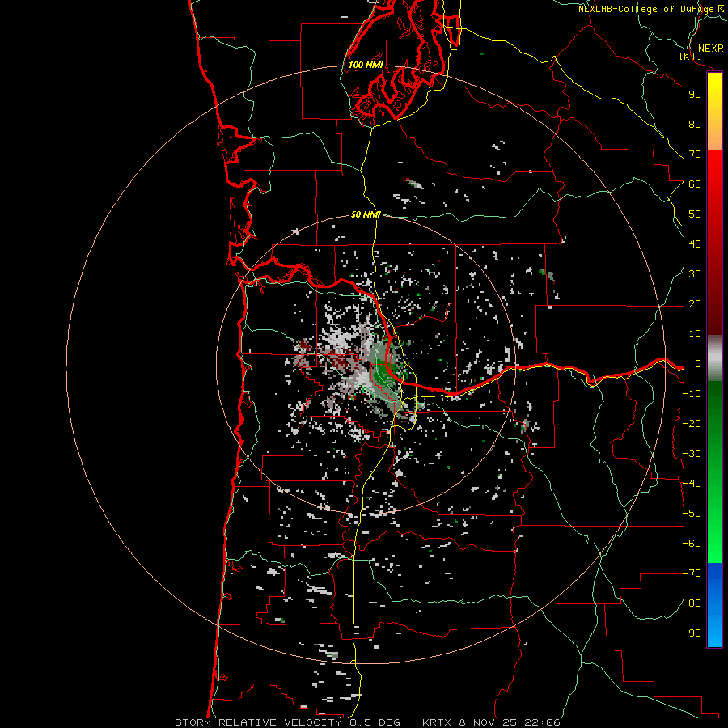This screenshot has height=728, width=728.
Task: Select the 50 NMI range ring label
Action: pos(366,214)
